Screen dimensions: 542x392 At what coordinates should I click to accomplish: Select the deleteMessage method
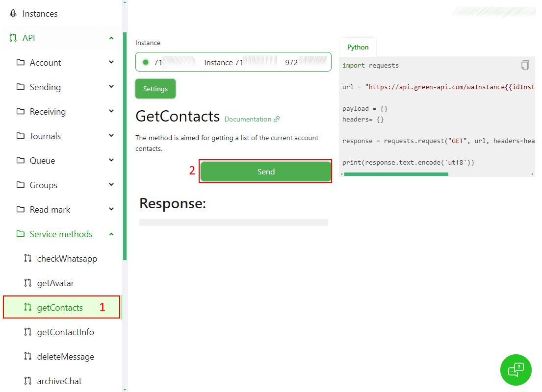click(66, 356)
